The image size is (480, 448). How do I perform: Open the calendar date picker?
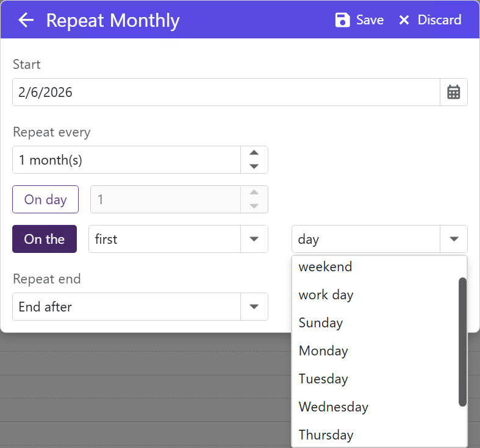453,92
